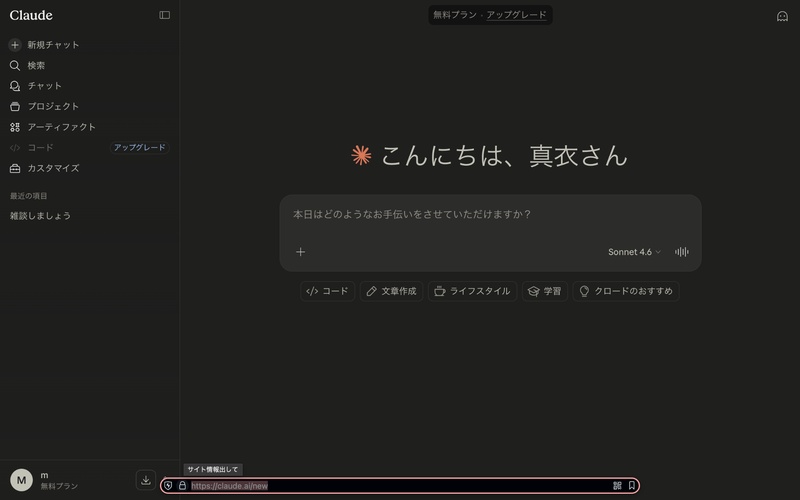The height and width of the screenshot is (500, 800).
Task: Choose the クロードのおすすめ chip
Action: pyautogui.click(x=626, y=291)
